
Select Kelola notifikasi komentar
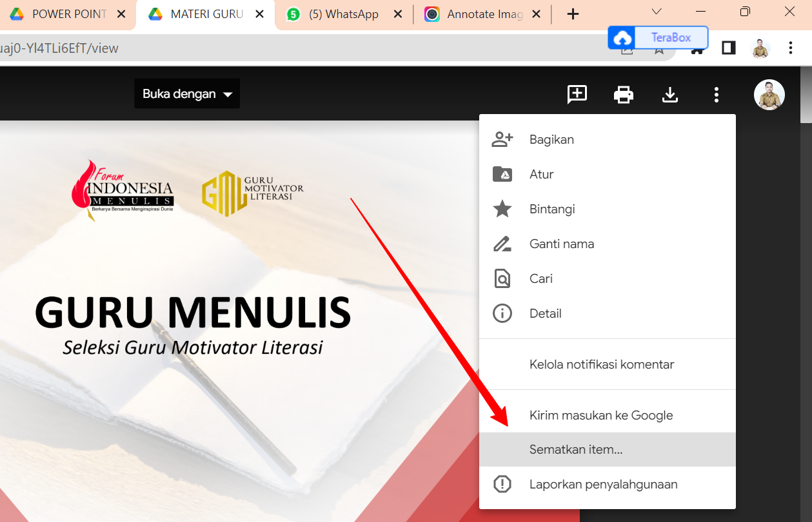pos(607,364)
